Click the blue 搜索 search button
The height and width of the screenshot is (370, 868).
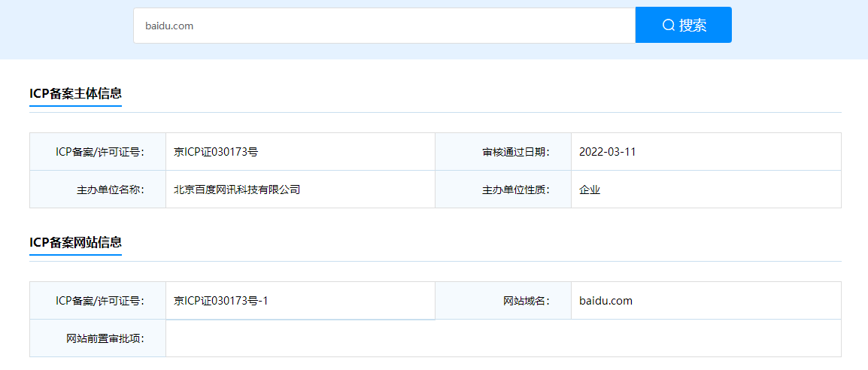[x=684, y=25]
